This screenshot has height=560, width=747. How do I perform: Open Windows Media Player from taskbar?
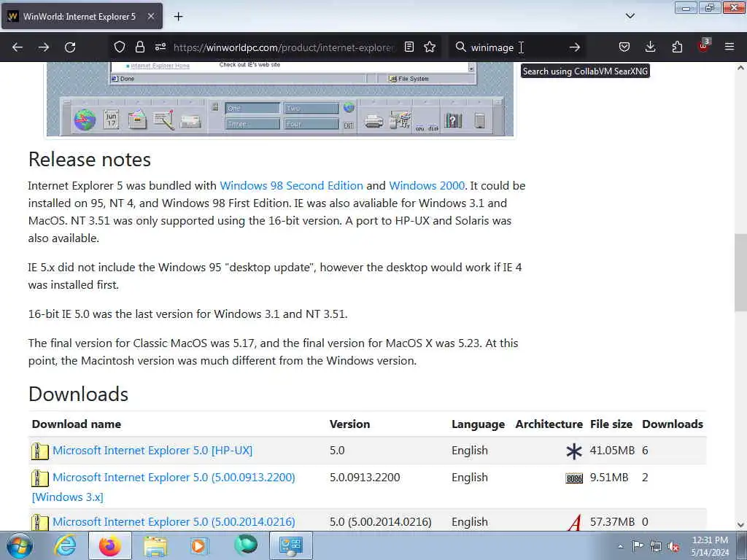[200, 545]
